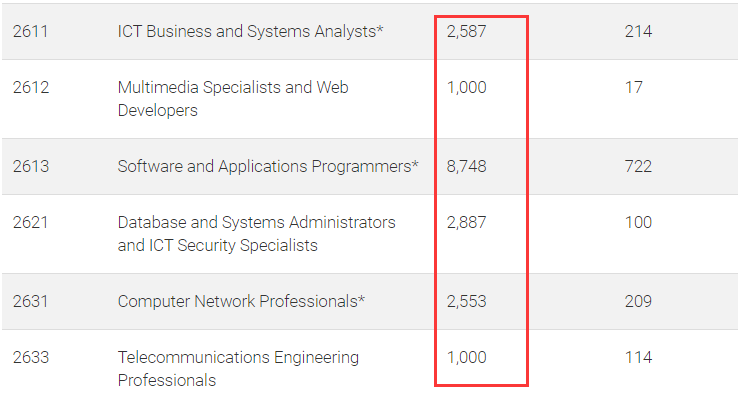Click the 2,587 ceiling value

(x=466, y=32)
